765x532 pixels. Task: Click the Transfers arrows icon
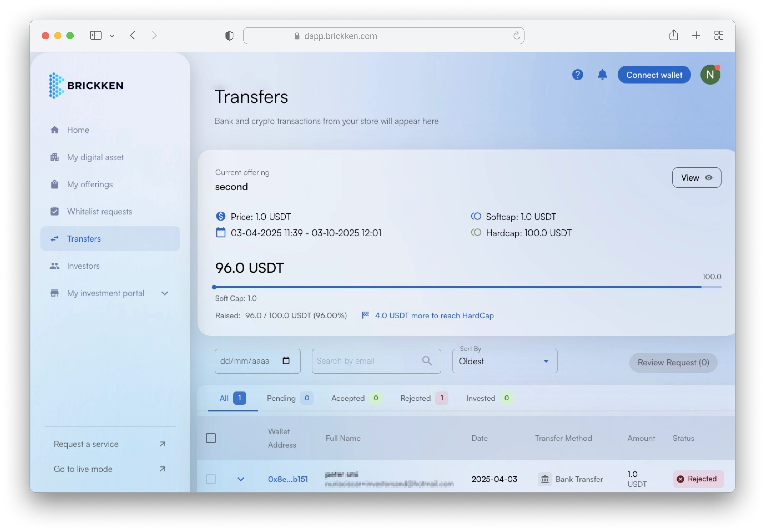[55, 239]
